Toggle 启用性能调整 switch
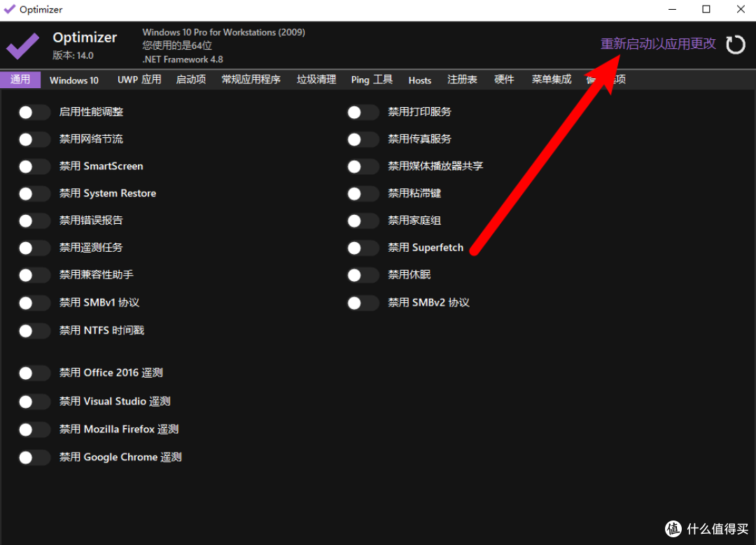 (x=34, y=112)
